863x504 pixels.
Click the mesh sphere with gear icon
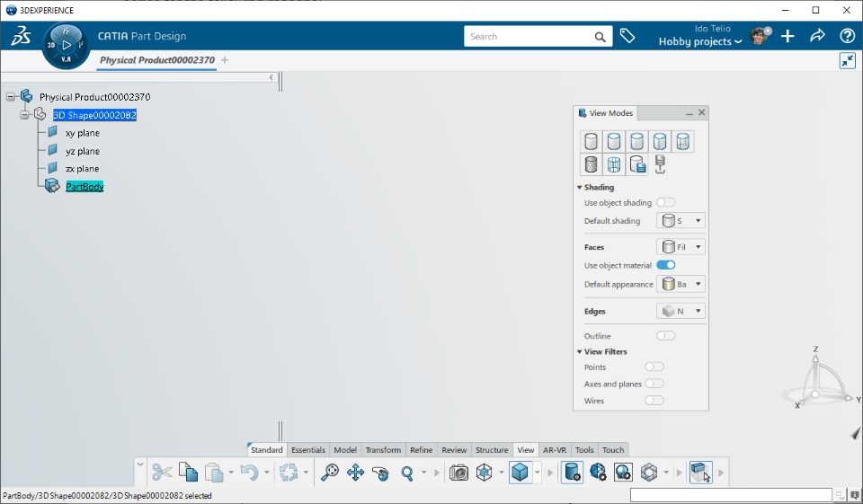[x=598, y=472]
